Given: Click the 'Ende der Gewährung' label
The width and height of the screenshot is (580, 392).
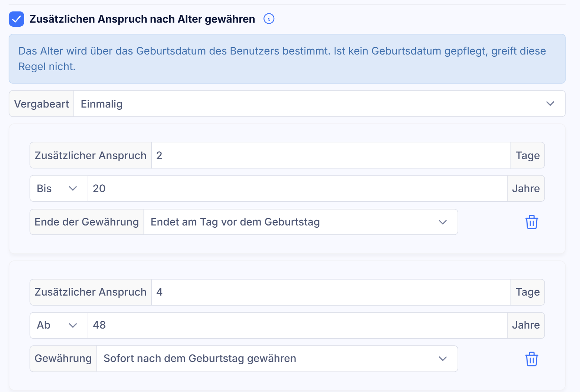Looking at the screenshot, I should [87, 222].
